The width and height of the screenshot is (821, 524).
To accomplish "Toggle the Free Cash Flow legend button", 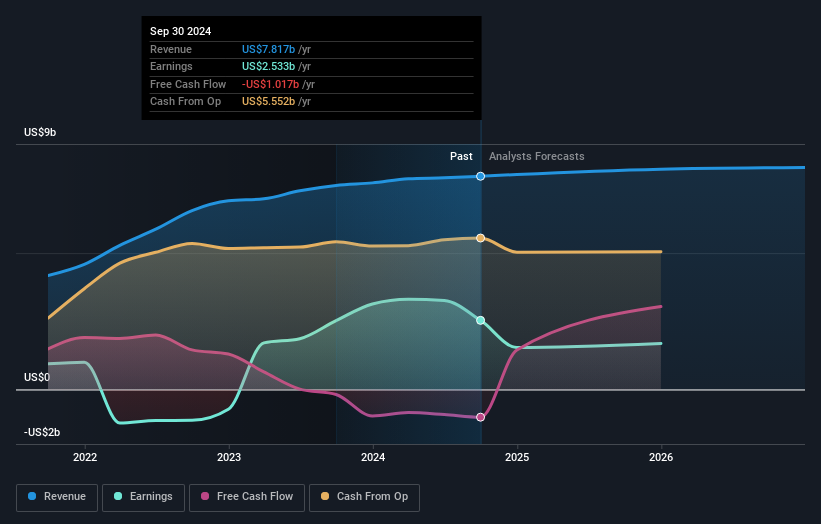I will [247, 497].
